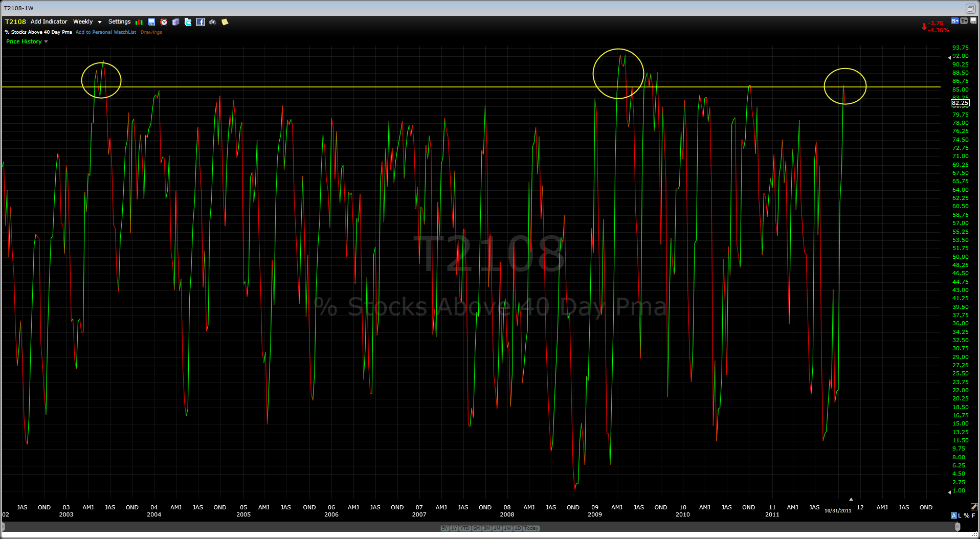Share the chart via Facebook icon

201,22
